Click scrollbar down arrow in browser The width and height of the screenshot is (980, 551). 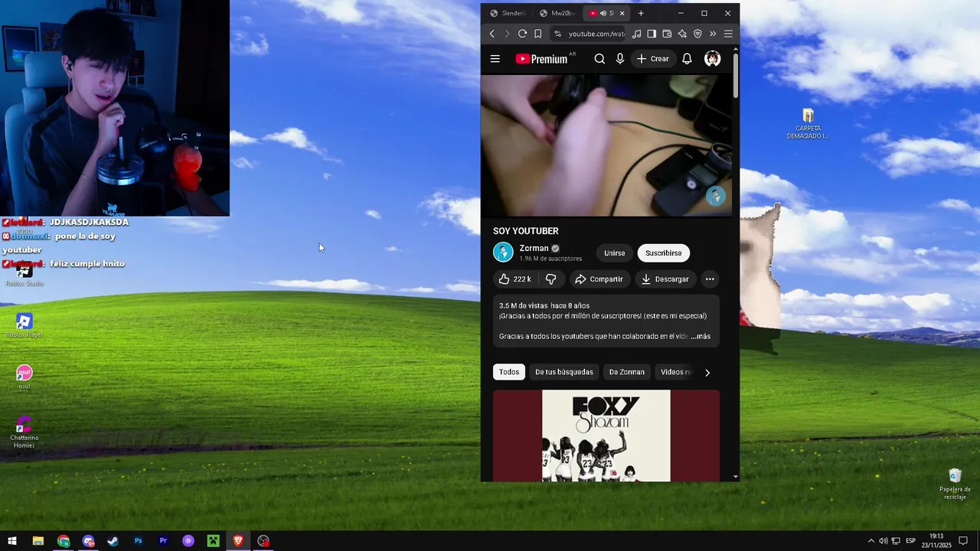click(736, 477)
